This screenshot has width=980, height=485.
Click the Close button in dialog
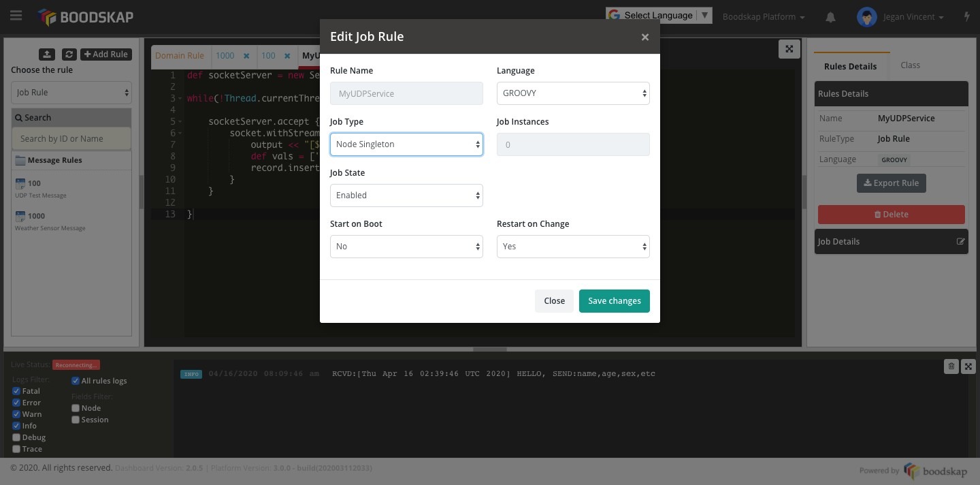[x=554, y=301]
